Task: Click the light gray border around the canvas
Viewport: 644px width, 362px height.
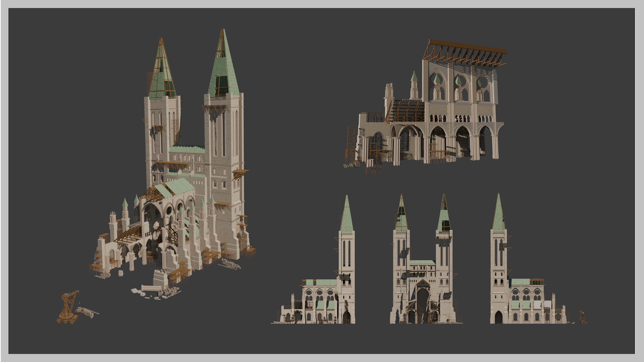Action: tap(322, 4)
